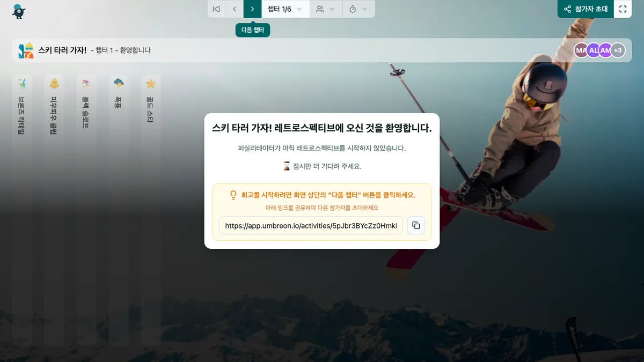Jump to first chapter icon
Screen dimensions: 644x362
click(216, 9)
